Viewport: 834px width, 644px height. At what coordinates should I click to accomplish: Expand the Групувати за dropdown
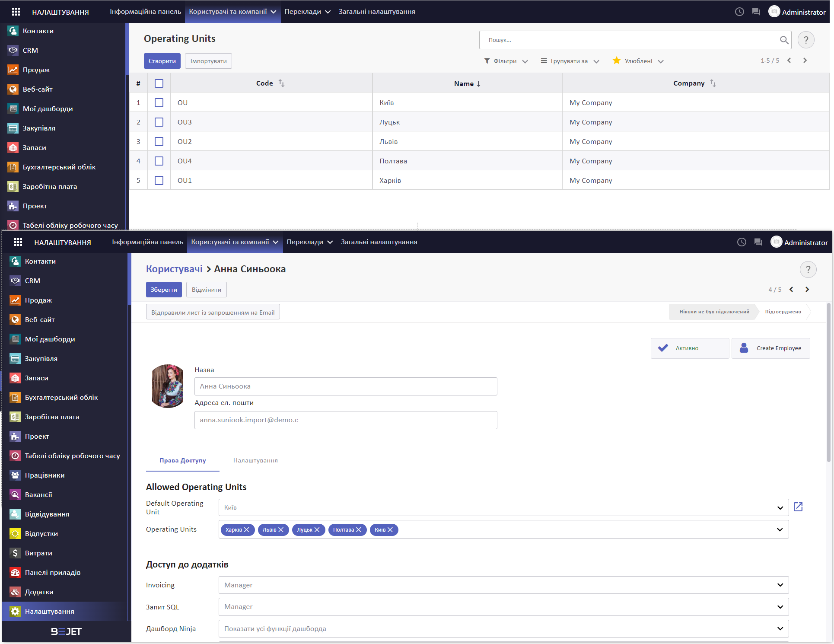570,61
